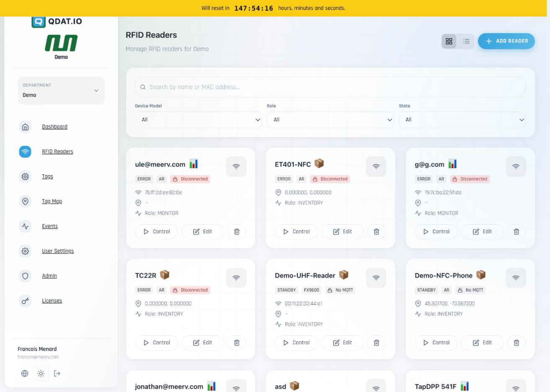Click the Dashboard home icon
This screenshot has width=550, height=392.
tap(25, 127)
